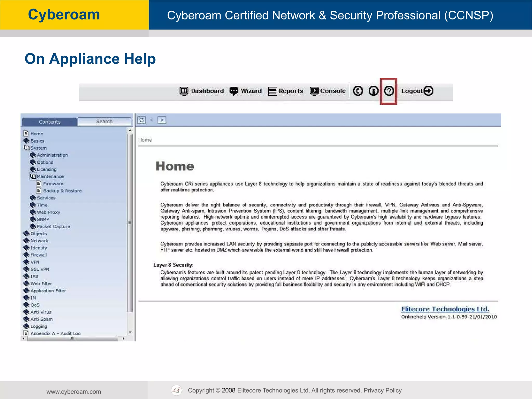Select Home in the contents tree

point(37,134)
